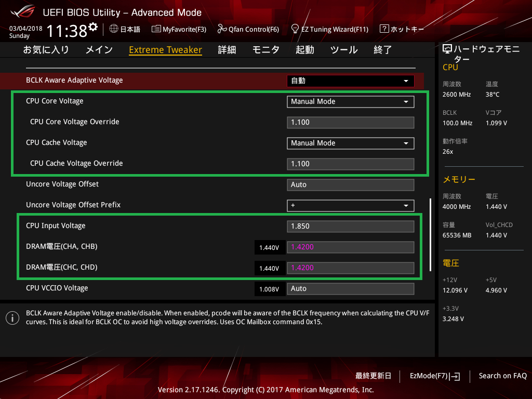The image size is (532, 399).
Task: Click the 1.099 V Vコア reading
Action: click(496, 123)
